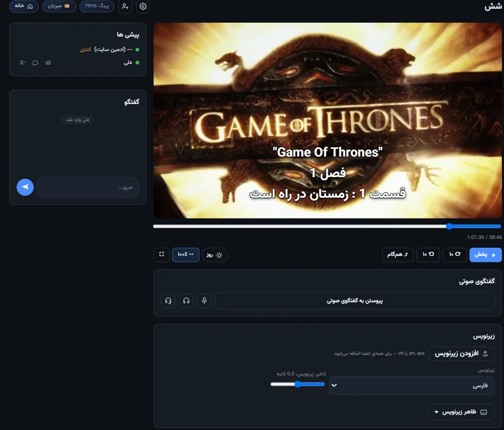
Task: Open settings with the gear icon
Action: coord(143,6)
